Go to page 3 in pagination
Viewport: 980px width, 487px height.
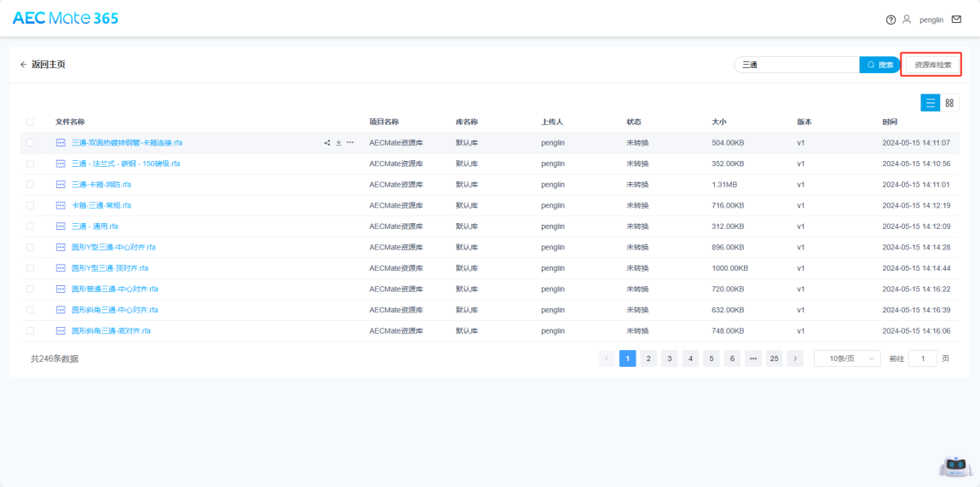tap(670, 358)
